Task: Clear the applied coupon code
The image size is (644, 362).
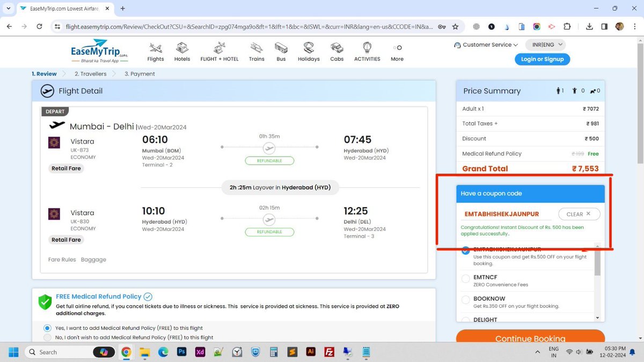Action: point(579,214)
